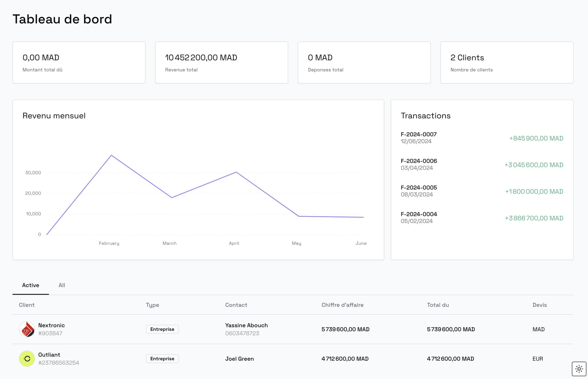Select the Nombre de clients card

coord(507,63)
